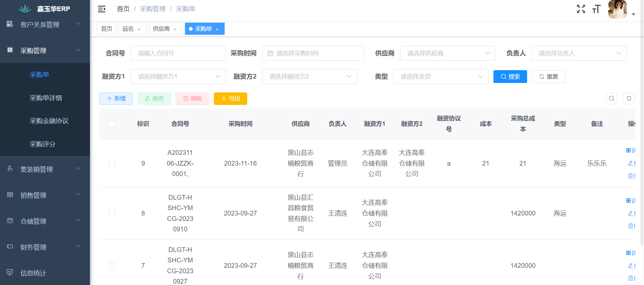This screenshot has width=644, height=285.
Task: Close the 品名 tab
Action: [139, 29]
